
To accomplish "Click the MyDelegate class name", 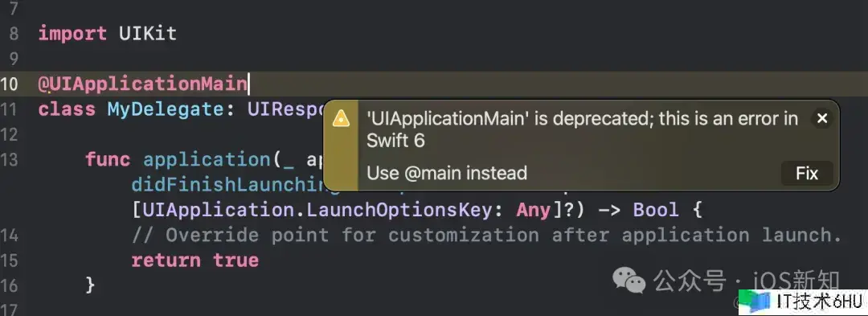I will [165, 109].
